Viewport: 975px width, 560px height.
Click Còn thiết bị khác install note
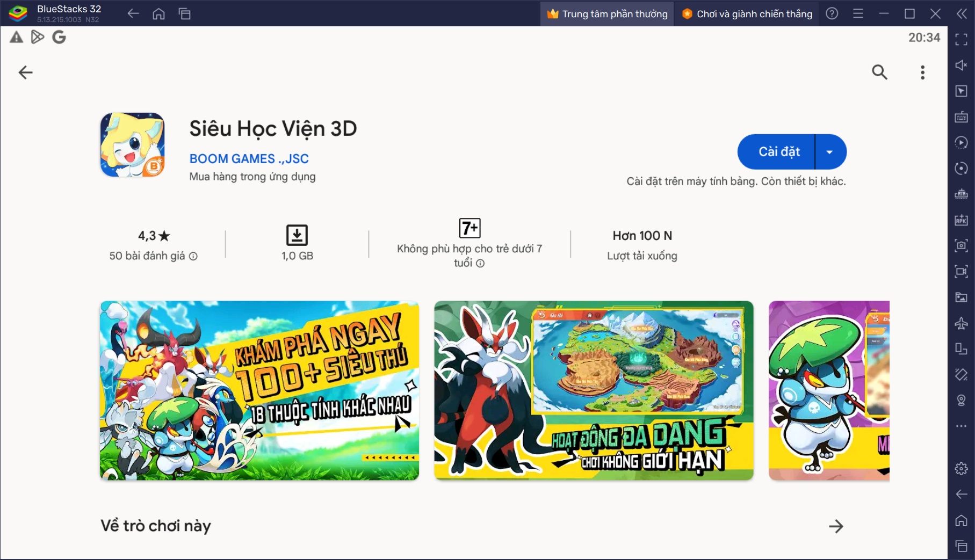(803, 181)
